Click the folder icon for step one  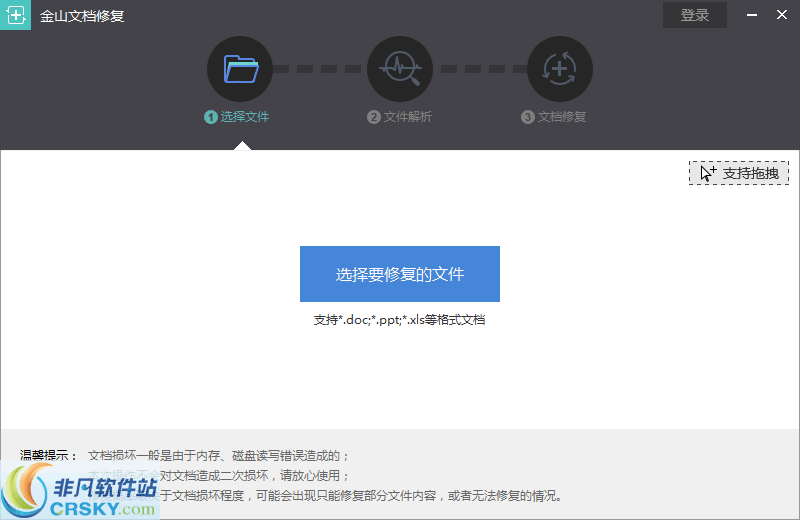[240, 69]
